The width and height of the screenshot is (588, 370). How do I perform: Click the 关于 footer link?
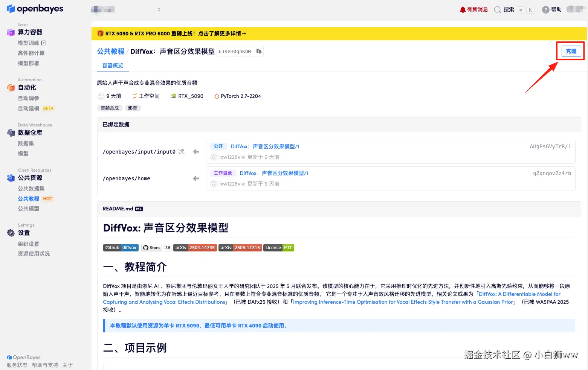point(68,365)
